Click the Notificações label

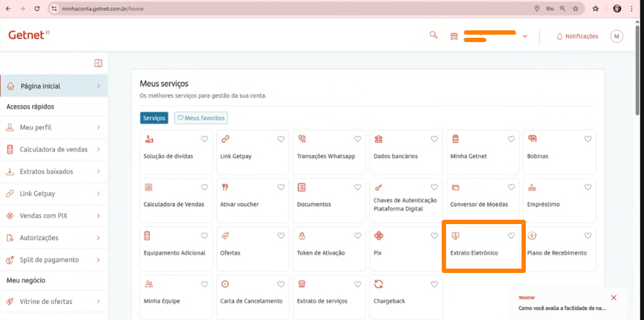(x=582, y=36)
